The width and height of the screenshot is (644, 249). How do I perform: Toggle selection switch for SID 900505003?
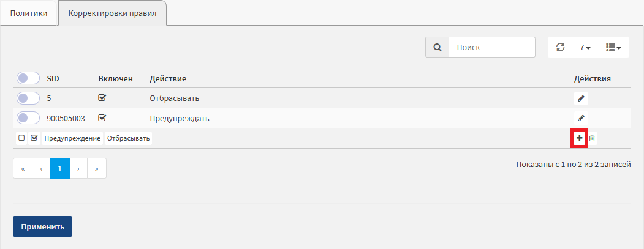point(28,118)
